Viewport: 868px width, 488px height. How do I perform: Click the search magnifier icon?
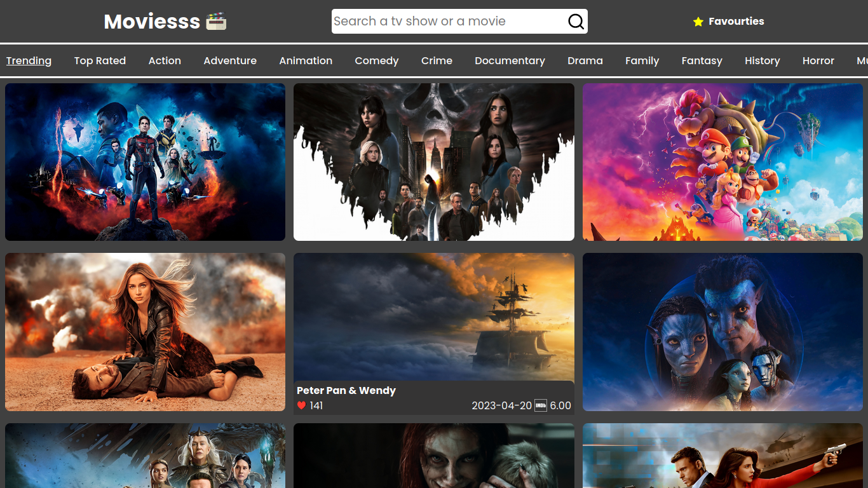(x=576, y=22)
